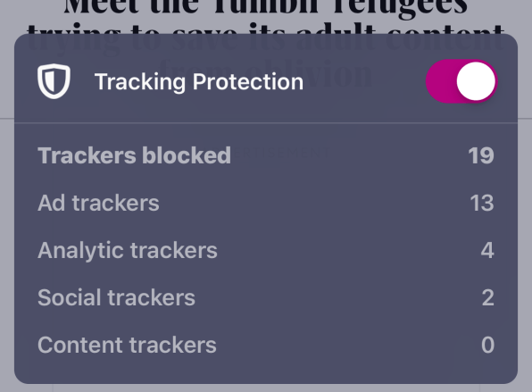
Task: Click the shield icon next to Tracking Protection
Action: [x=54, y=81]
